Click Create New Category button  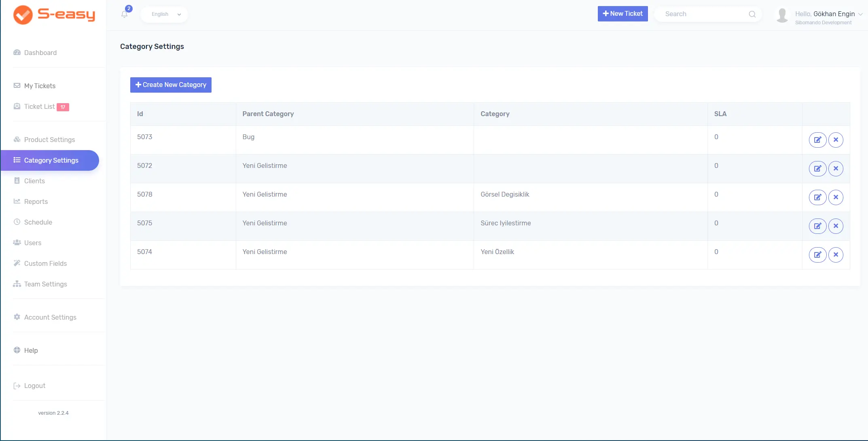171,85
